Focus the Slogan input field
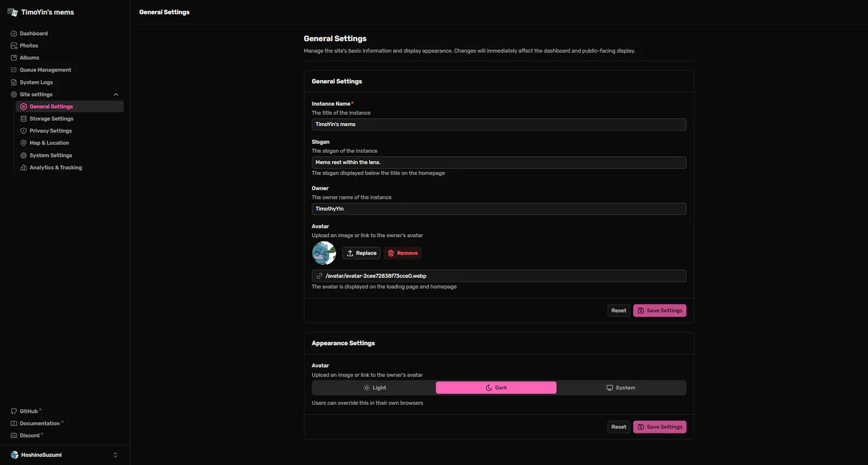Screen dimensions: 868x465 tap(499, 163)
